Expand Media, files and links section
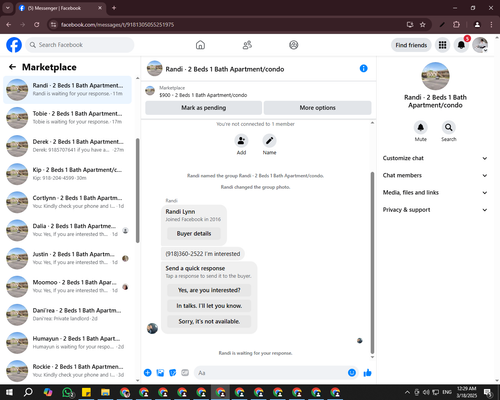The height and width of the screenshot is (400, 500). coord(435,192)
